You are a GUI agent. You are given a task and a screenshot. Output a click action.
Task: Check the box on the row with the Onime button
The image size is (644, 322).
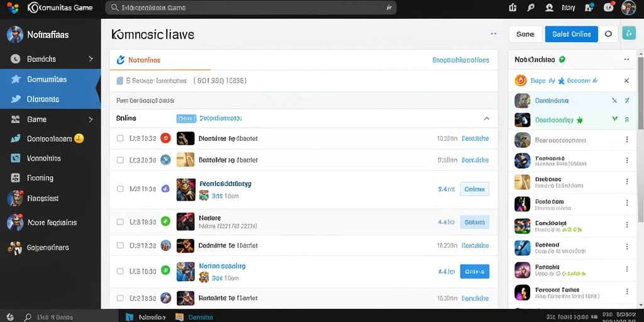click(x=120, y=189)
